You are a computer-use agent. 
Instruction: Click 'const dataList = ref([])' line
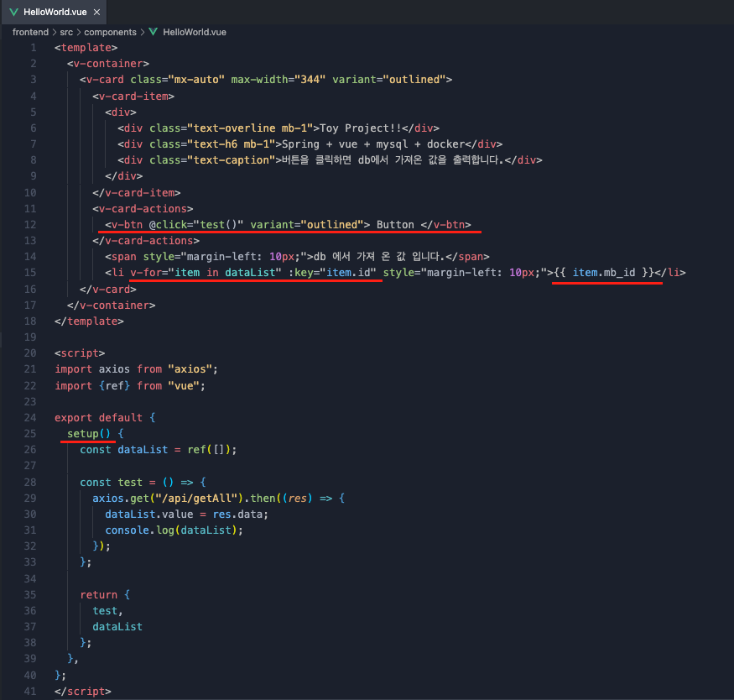pos(159,450)
